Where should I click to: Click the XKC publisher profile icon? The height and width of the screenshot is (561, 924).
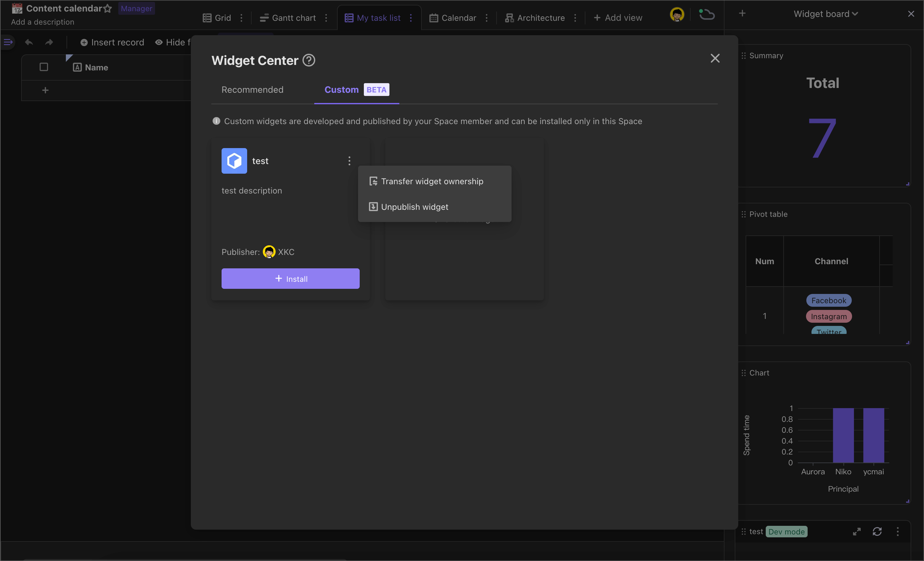[x=269, y=252]
